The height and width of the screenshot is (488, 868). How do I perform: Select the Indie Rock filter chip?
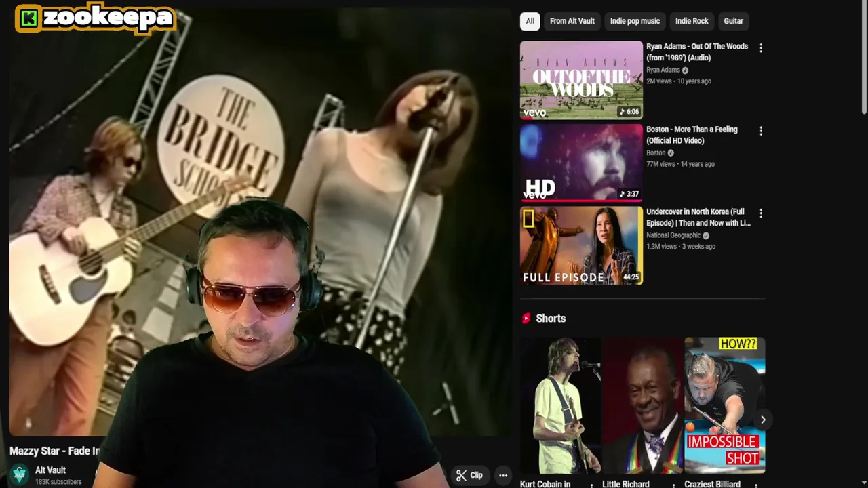pos(692,21)
